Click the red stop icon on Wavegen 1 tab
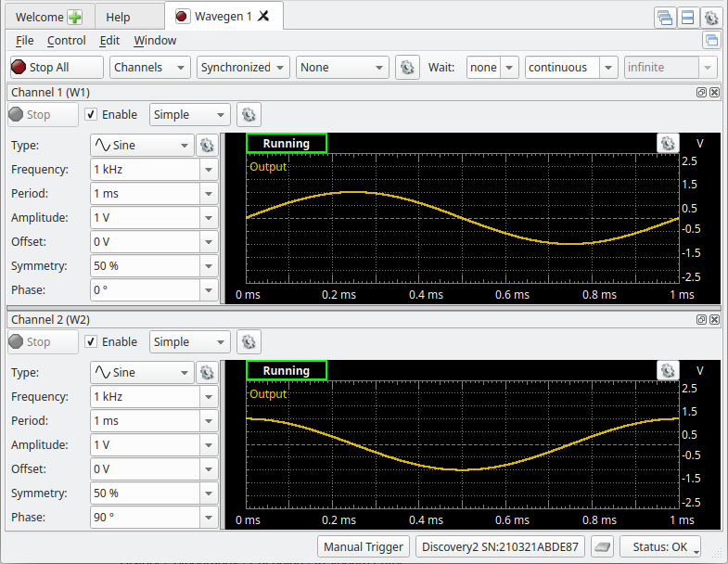Image resolution: width=728 pixels, height=564 pixels. (x=181, y=17)
